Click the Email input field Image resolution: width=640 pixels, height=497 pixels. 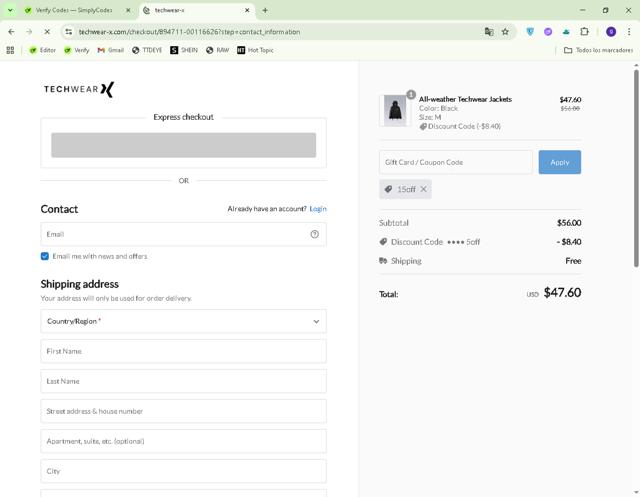183,234
